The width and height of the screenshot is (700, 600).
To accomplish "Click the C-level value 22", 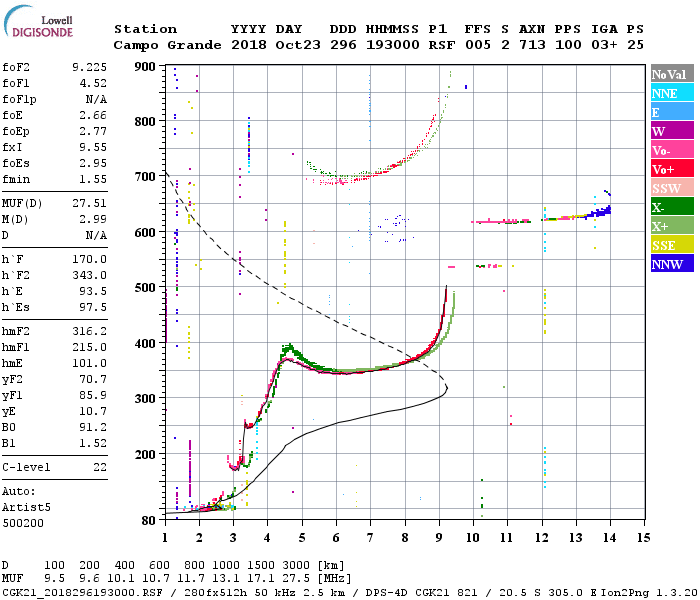I will tap(100, 467).
